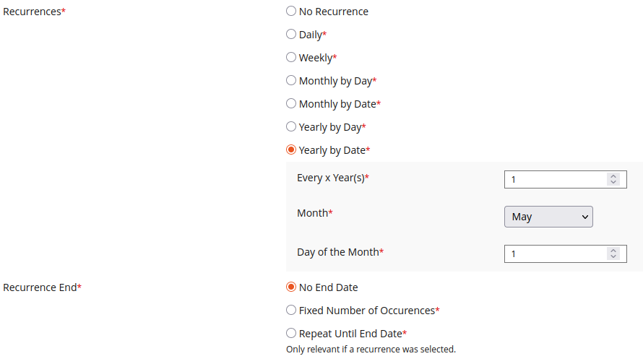
Task: Pick the Monthly by Day option
Action: click(x=291, y=80)
